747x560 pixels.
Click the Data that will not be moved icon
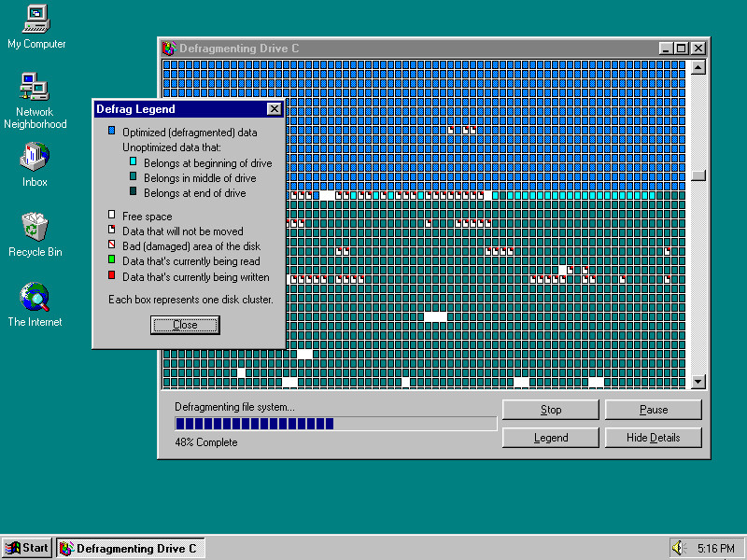(111, 229)
